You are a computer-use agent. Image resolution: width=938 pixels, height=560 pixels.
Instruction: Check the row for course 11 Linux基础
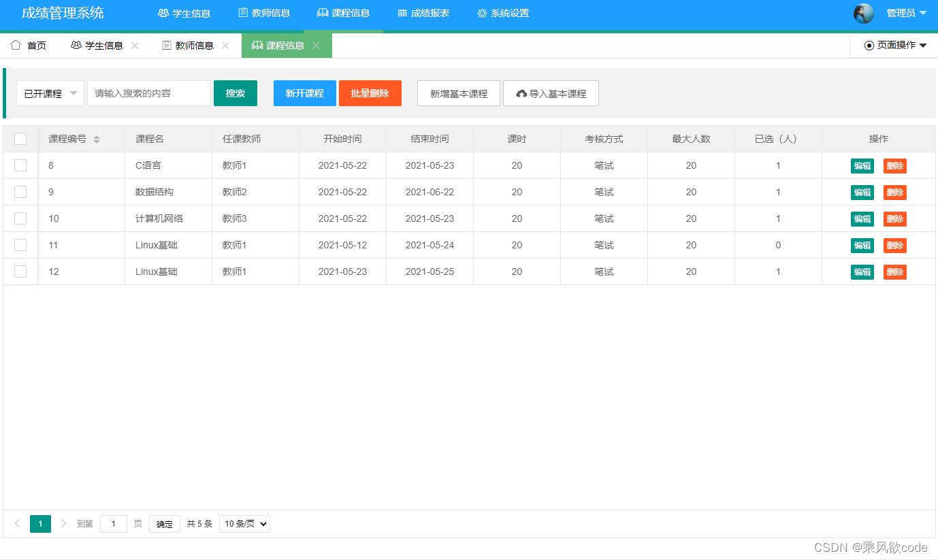tap(20, 245)
